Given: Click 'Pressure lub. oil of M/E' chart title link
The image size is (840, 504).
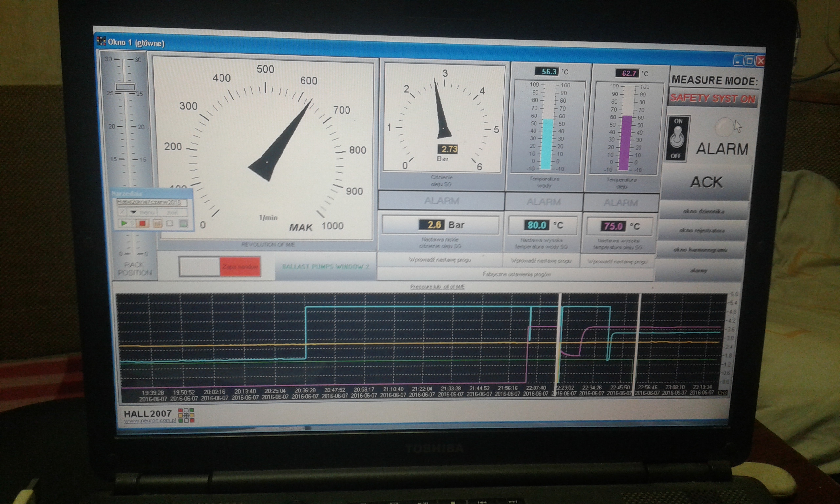Looking at the screenshot, I should pos(437,287).
